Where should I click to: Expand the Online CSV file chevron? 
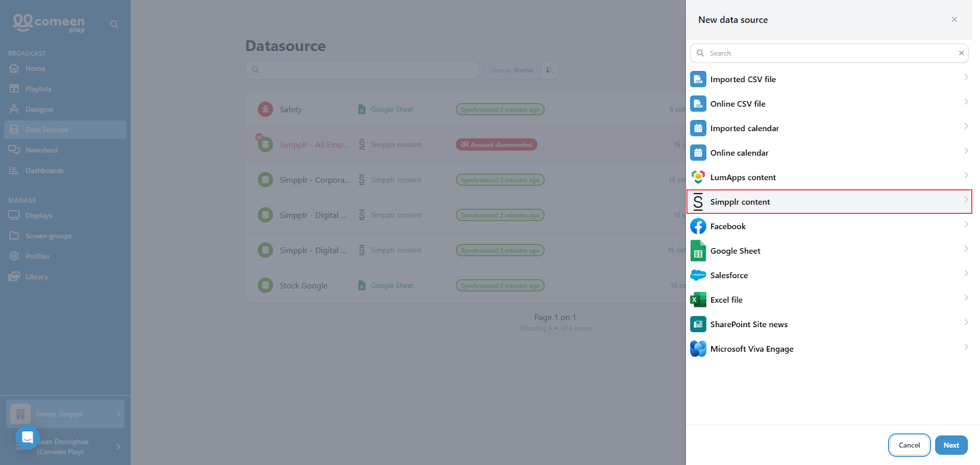click(966, 102)
